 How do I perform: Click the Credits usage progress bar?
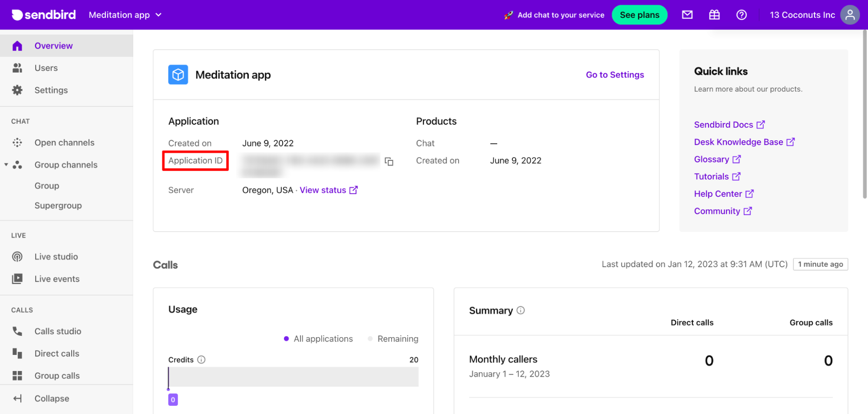pyautogui.click(x=293, y=377)
